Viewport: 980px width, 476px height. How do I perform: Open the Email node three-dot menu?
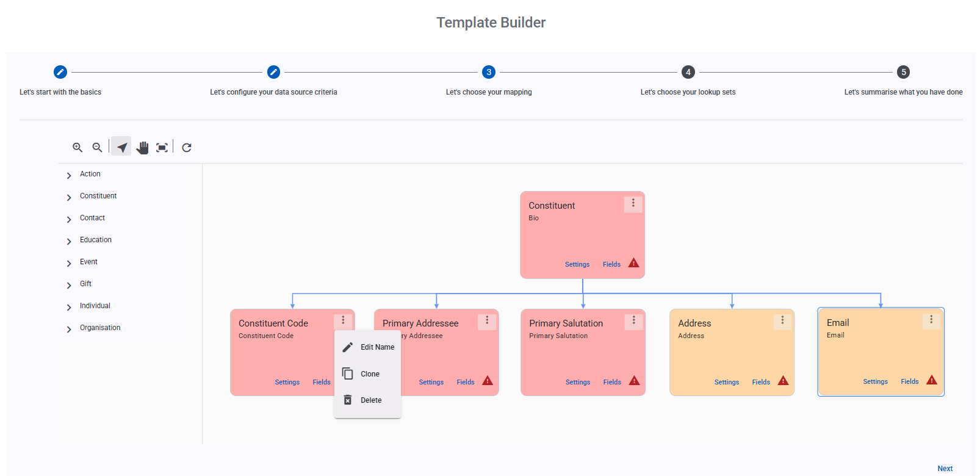tap(931, 320)
